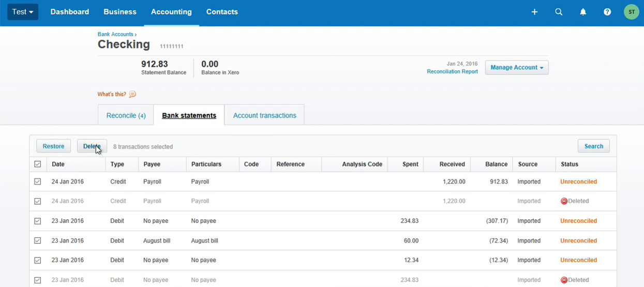Click the What's this speech bubble icon

coord(132,94)
